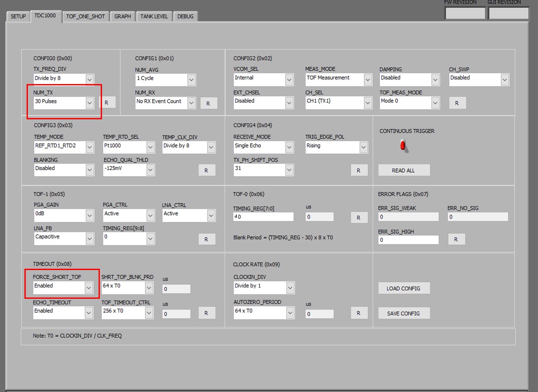The width and height of the screenshot is (538, 392).
Task: Click the FW REVISION field
Action: [465, 14]
